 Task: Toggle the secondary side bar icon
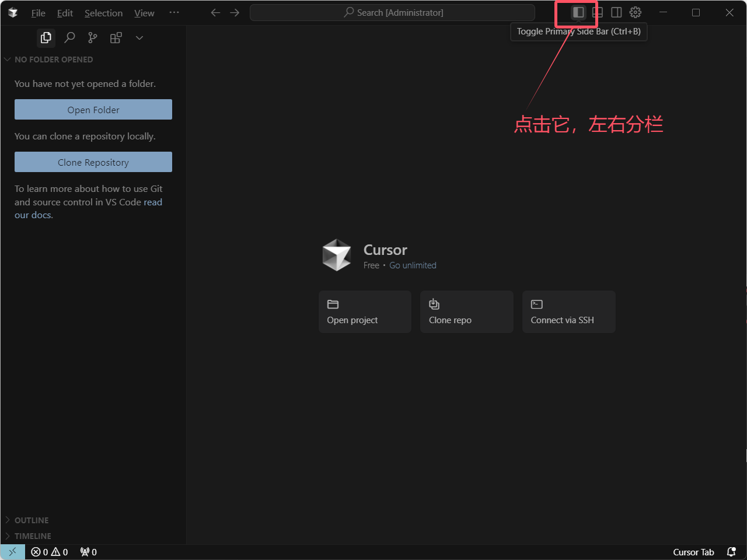point(616,12)
